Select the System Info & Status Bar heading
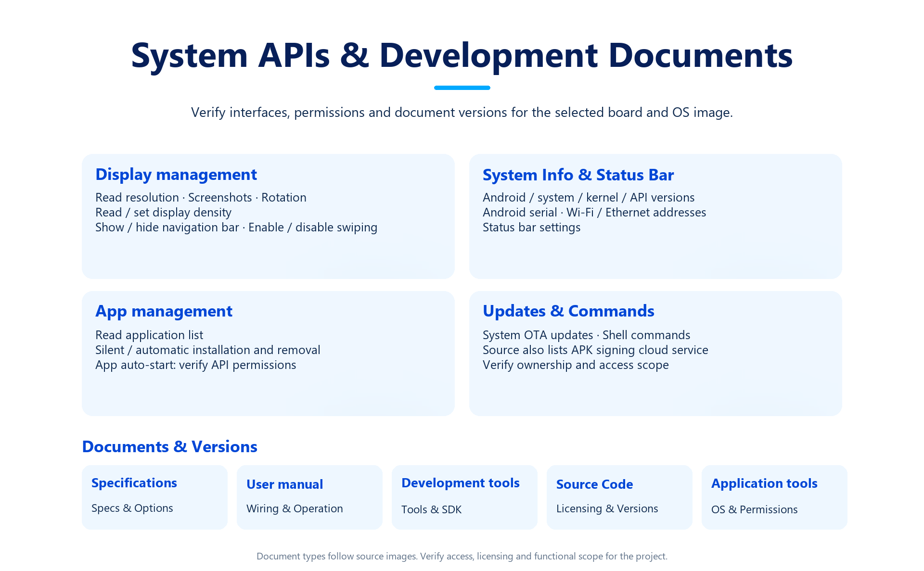The height and width of the screenshot is (571, 924). coord(578,175)
